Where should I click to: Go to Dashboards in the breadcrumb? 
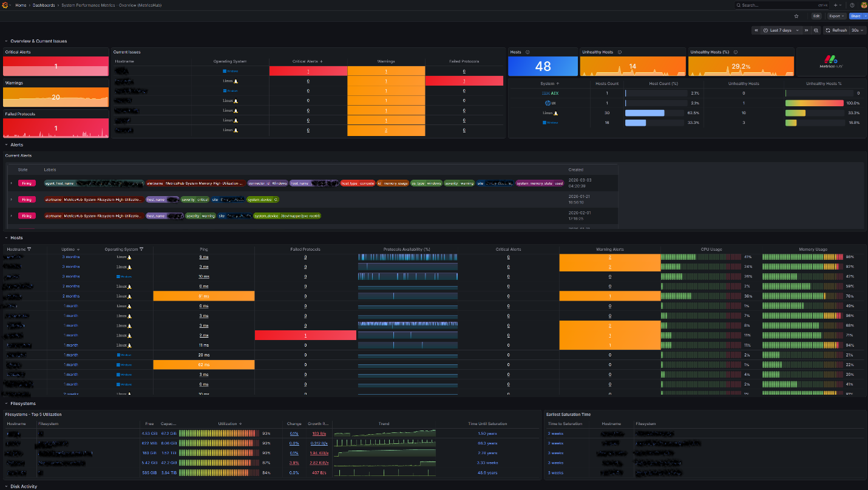pyautogui.click(x=43, y=5)
